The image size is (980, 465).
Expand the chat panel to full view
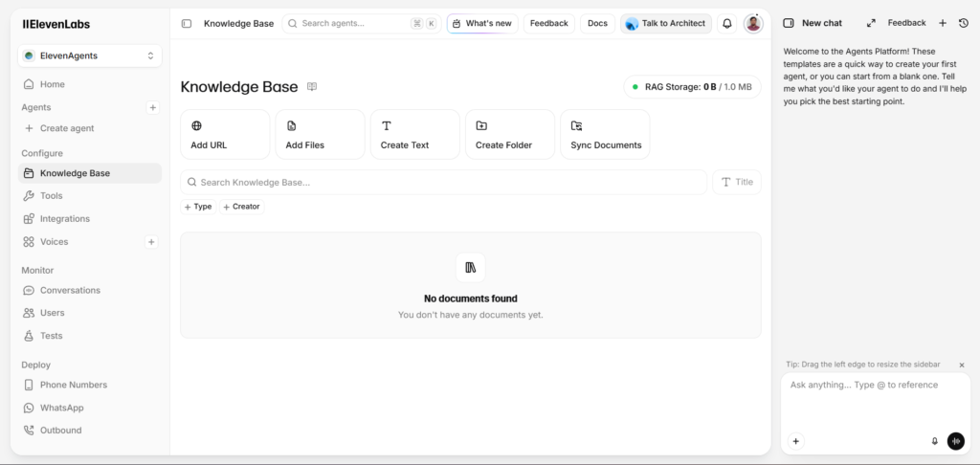click(x=871, y=23)
